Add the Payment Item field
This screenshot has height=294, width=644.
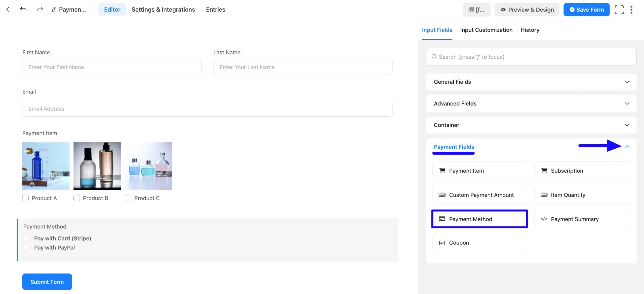click(480, 171)
